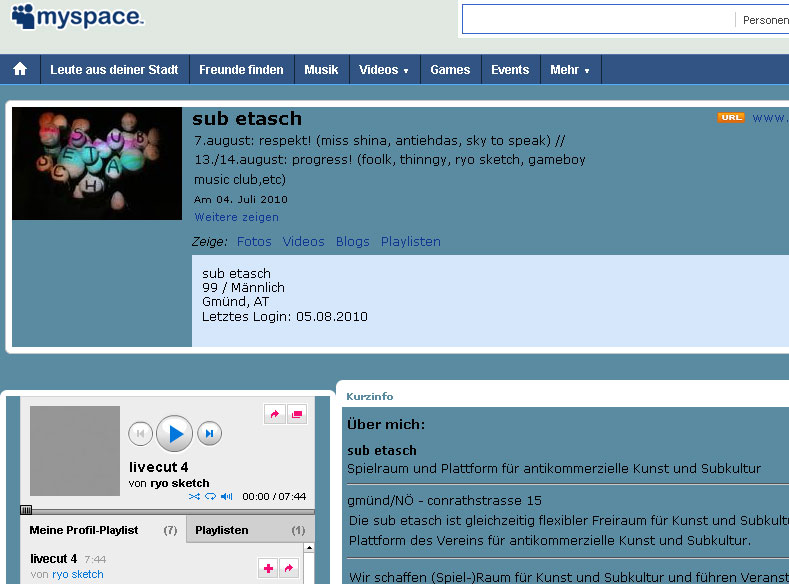Click the orange URL badge icon
Image resolution: width=789 pixels, height=584 pixels.
(x=731, y=118)
